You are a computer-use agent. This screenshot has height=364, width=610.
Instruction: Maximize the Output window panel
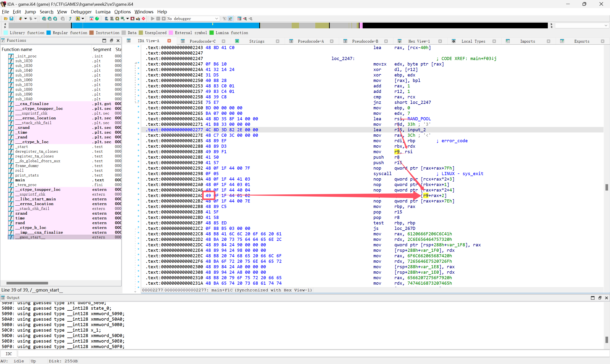click(593, 298)
